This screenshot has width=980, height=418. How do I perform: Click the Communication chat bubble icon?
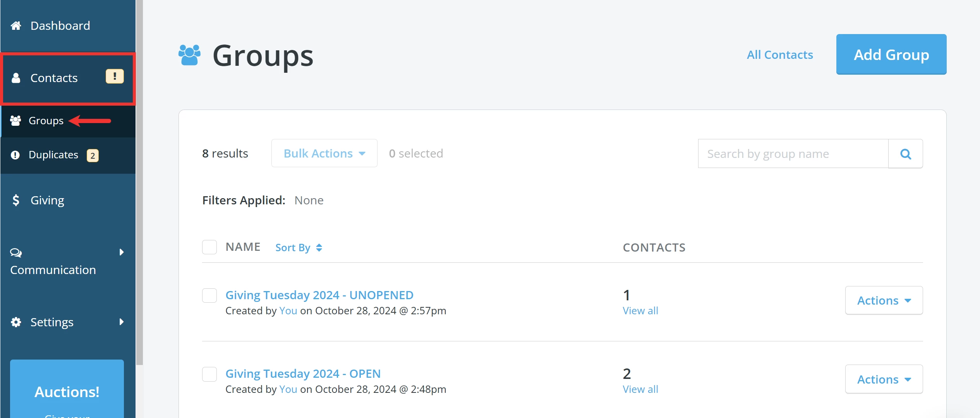pos(16,252)
